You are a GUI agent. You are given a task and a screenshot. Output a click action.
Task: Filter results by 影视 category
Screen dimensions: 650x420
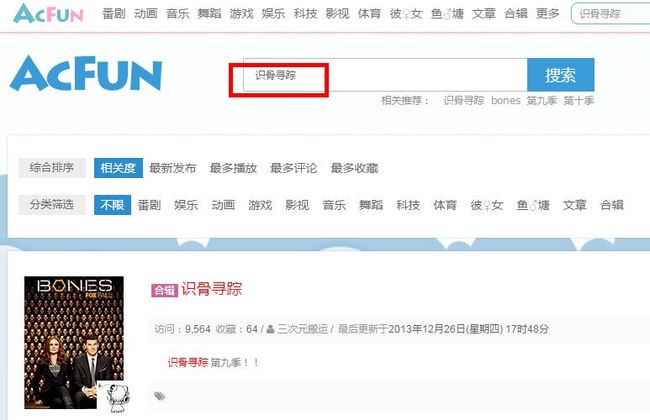(297, 205)
